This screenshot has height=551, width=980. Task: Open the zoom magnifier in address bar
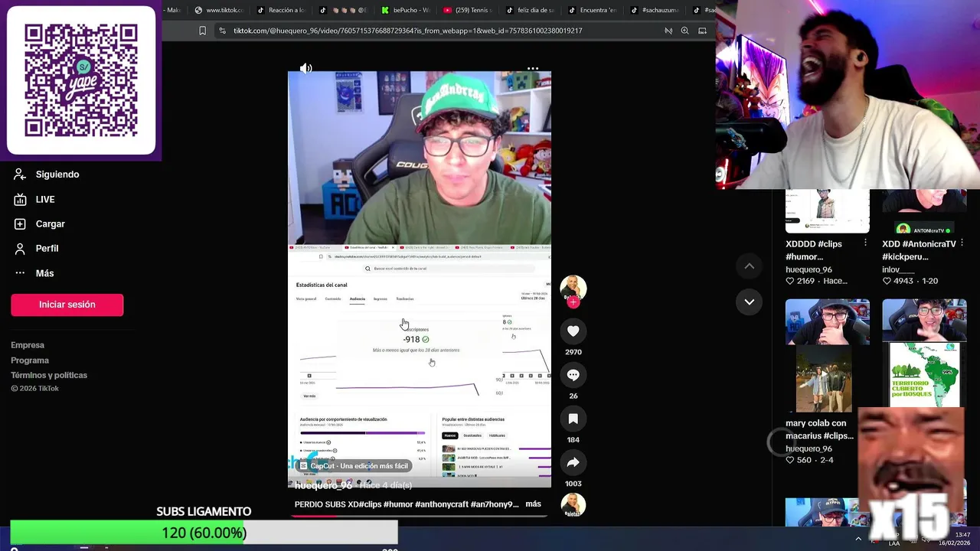684,31
